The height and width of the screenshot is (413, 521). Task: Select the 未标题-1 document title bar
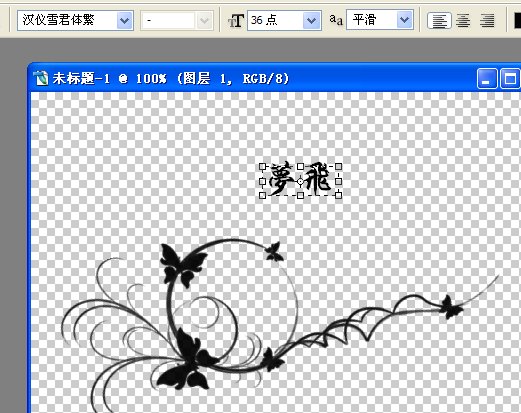tap(253, 79)
